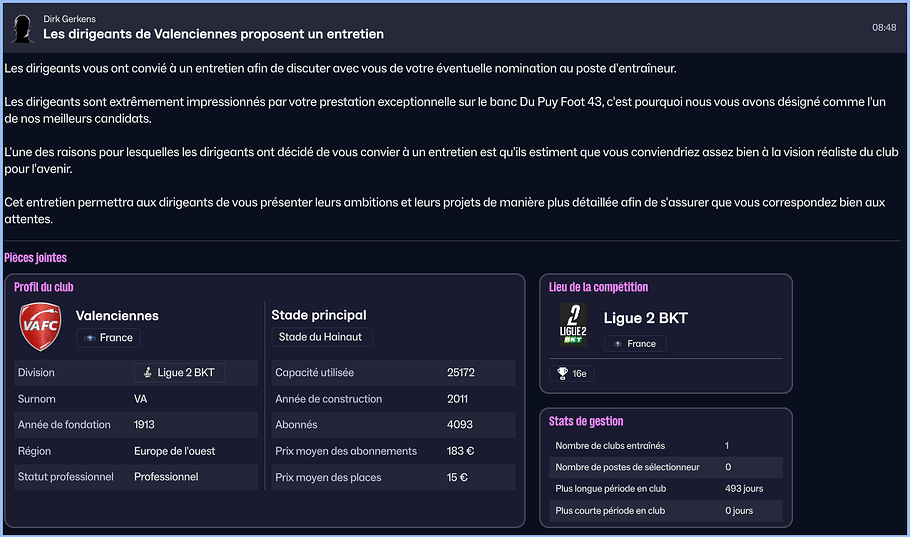Select the Valenciennes club name
The image size is (910, 537).
point(117,316)
